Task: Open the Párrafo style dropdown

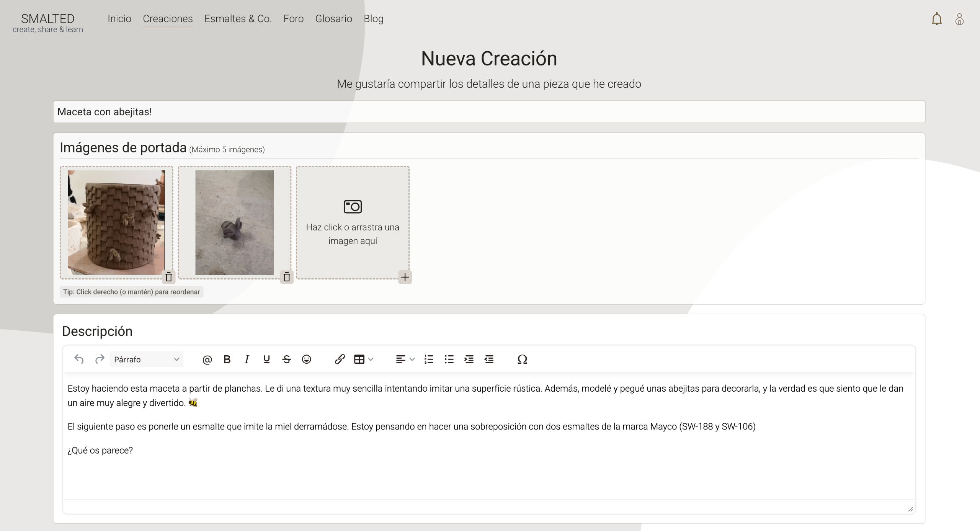Action: point(146,359)
